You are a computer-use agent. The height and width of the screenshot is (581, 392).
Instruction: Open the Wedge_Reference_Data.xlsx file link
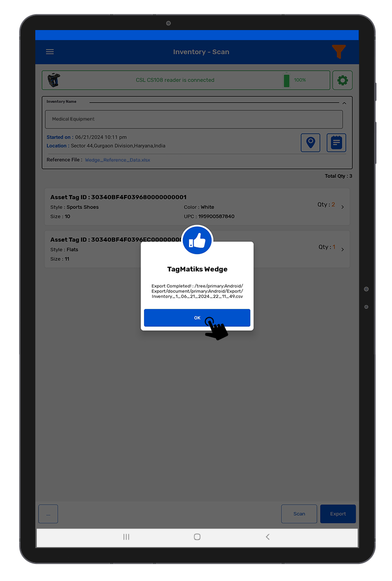tap(117, 160)
